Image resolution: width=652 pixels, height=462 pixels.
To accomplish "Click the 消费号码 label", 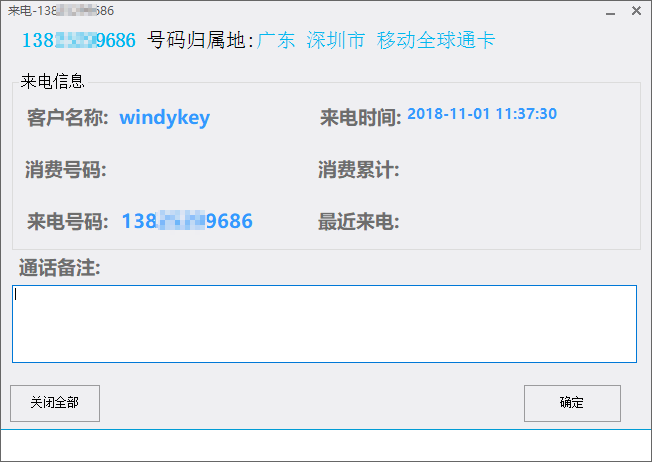I will click(x=66, y=170).
